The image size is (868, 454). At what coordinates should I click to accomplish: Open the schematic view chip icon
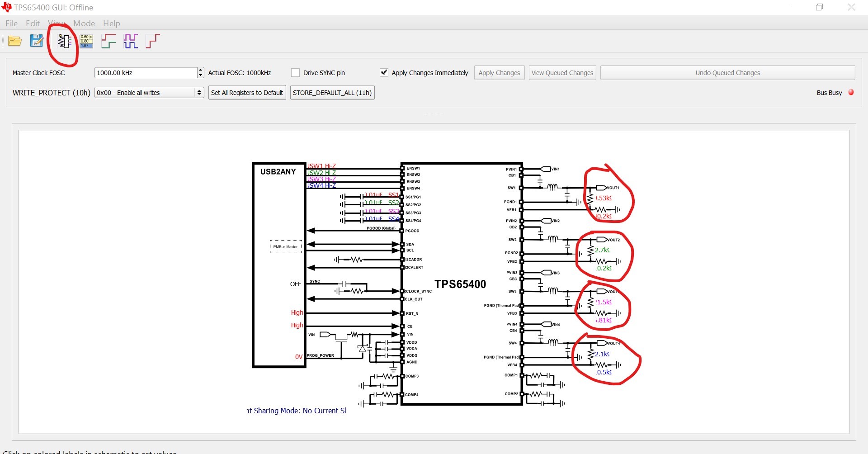tap(64, 41)
